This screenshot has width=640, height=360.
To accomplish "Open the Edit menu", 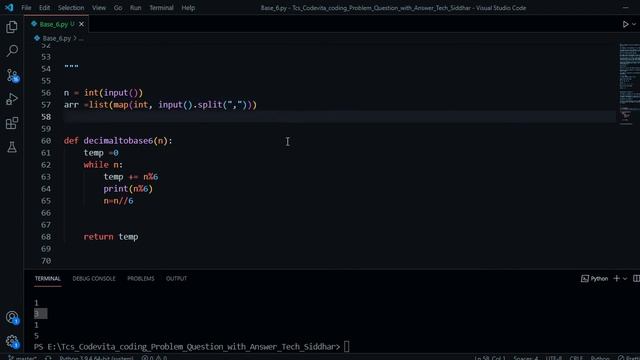I will pos(44,8).
